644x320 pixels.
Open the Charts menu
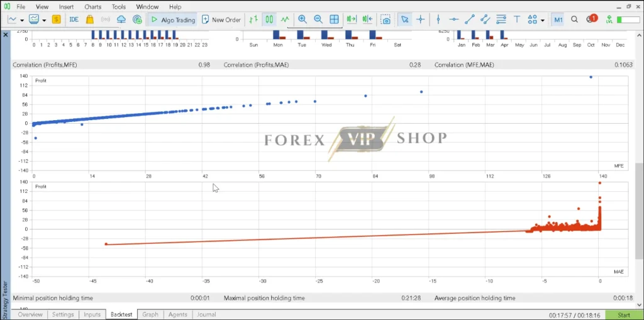93,7
